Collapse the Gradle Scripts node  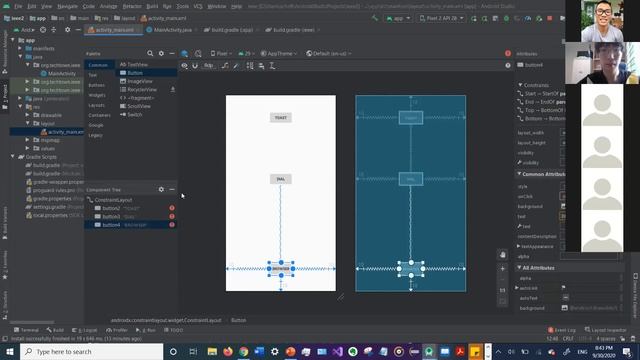coord(13,157)
